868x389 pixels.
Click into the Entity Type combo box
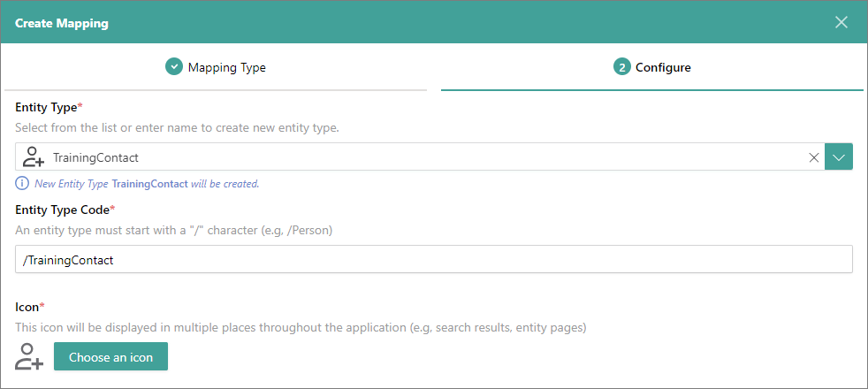click(424, 157)
